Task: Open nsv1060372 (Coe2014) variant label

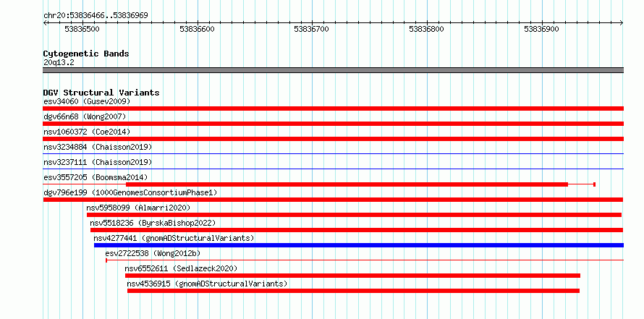Action: 87,132
